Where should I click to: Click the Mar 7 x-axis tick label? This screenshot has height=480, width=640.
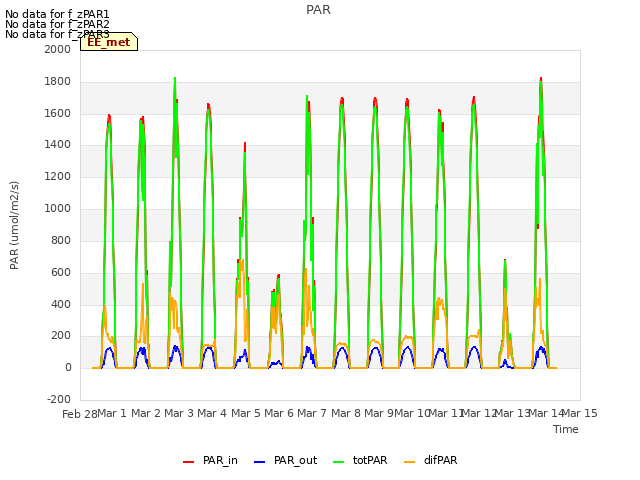point(312,413)
